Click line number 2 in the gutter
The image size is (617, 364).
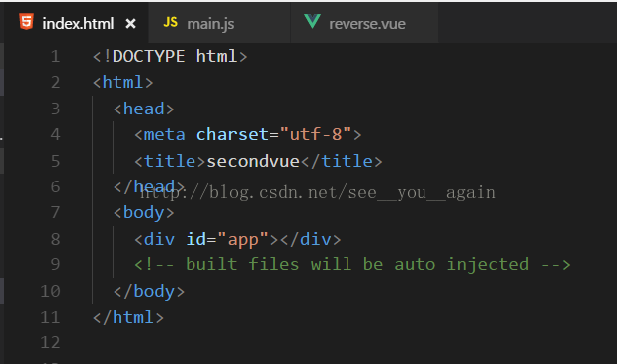point(55,83)
